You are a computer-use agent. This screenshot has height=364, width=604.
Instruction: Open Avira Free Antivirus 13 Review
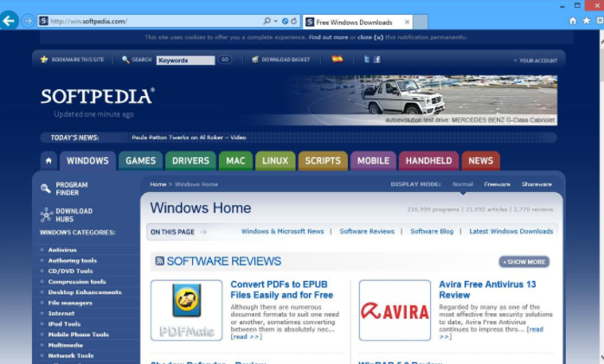click(487, 290)
